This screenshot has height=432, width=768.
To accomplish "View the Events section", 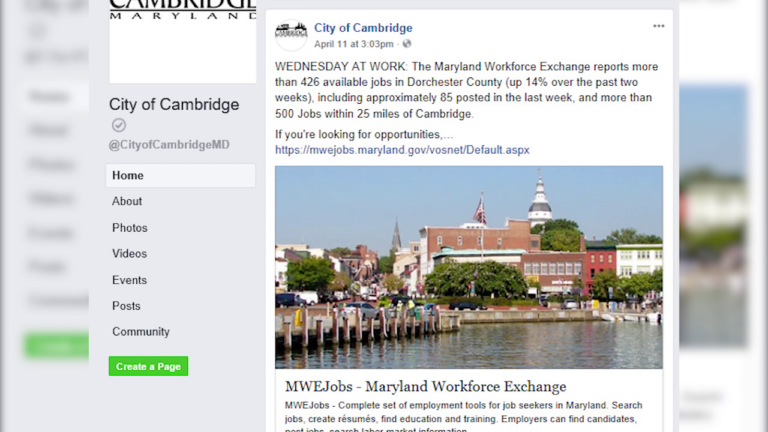I will [129, 280].
